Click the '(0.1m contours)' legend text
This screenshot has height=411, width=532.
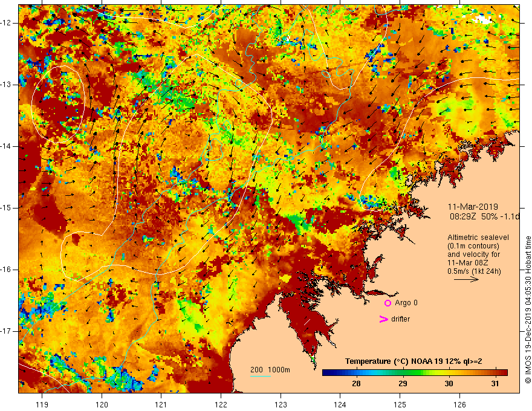(x=473, y=246)
